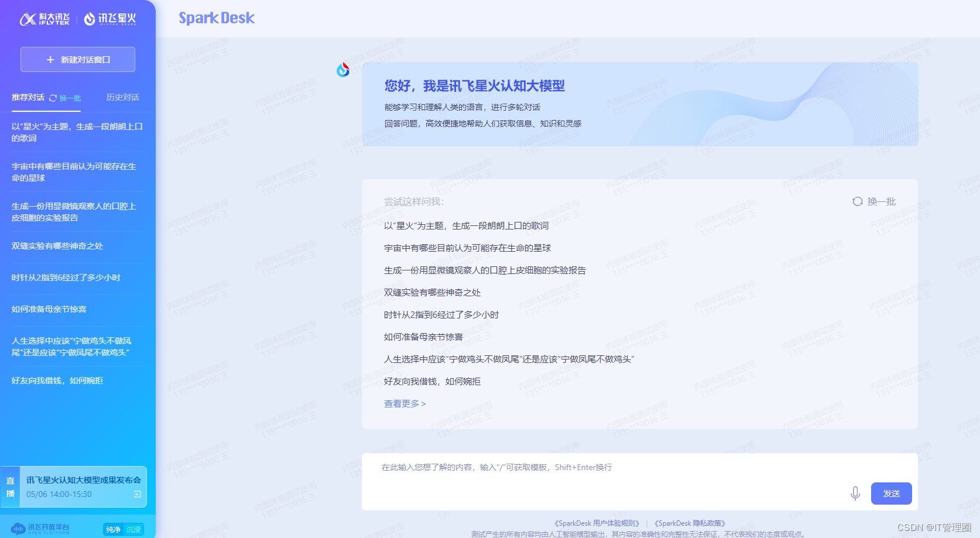Click the iFLYTEK logo in the sidebar

[44, 19]
